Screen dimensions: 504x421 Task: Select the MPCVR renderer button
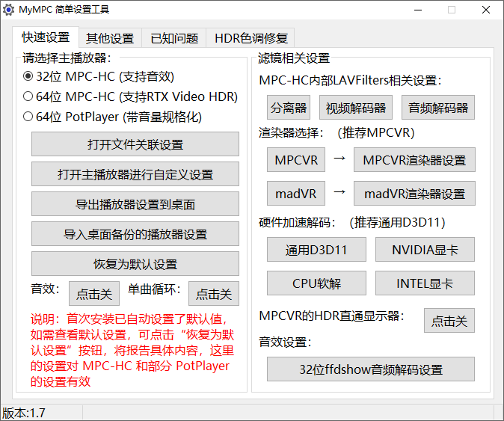(296, 160)
